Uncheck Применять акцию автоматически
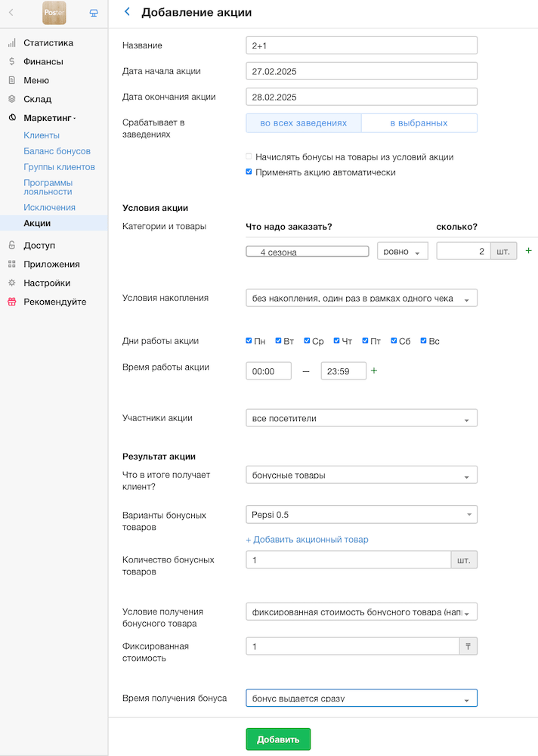Image resolution: width=538 pixels, height=756 pixels. 249,172
